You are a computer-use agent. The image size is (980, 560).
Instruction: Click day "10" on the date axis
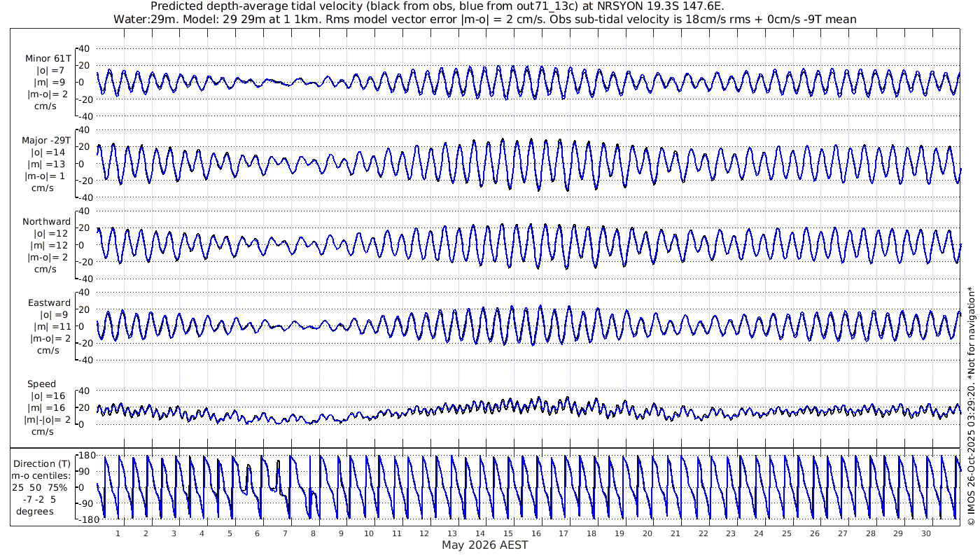(368, 533)
